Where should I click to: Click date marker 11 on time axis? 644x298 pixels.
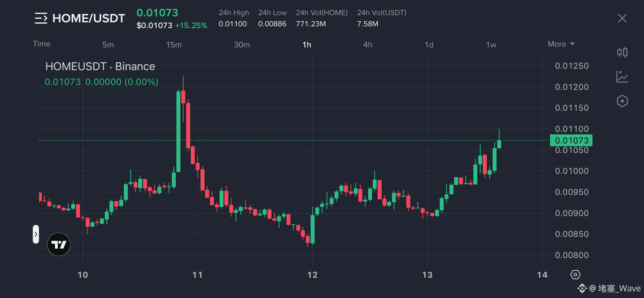[x=197, y=275]
